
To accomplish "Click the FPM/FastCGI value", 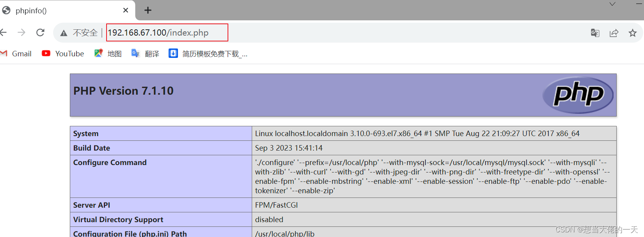I will [276, 205].
